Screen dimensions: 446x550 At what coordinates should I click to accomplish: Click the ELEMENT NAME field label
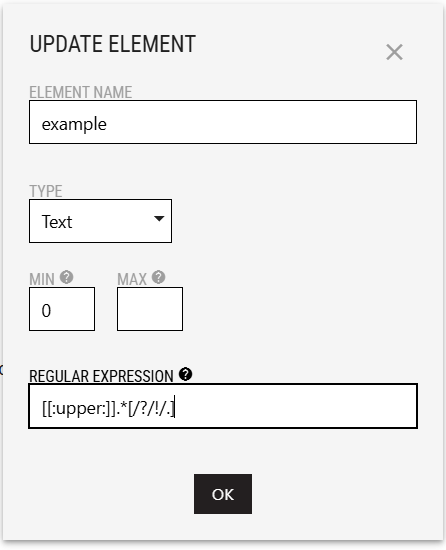(x=81, y=92)
